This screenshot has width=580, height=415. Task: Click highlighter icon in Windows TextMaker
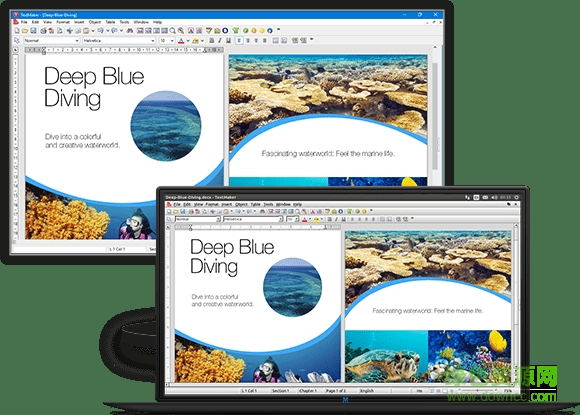coord(195,41)
